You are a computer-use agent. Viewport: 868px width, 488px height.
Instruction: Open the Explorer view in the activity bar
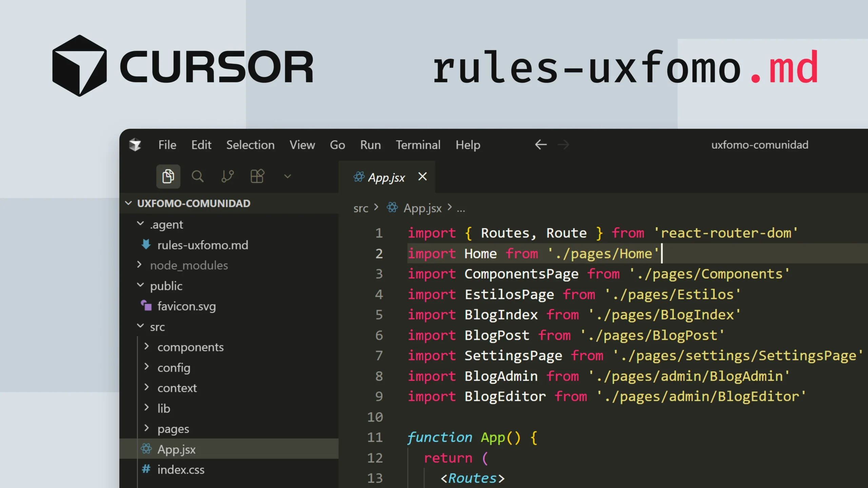[x=169, y=176]
